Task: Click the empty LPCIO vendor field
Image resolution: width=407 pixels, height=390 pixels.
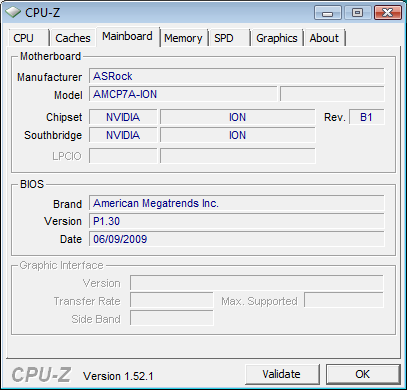Action: (x=123, y=156)
